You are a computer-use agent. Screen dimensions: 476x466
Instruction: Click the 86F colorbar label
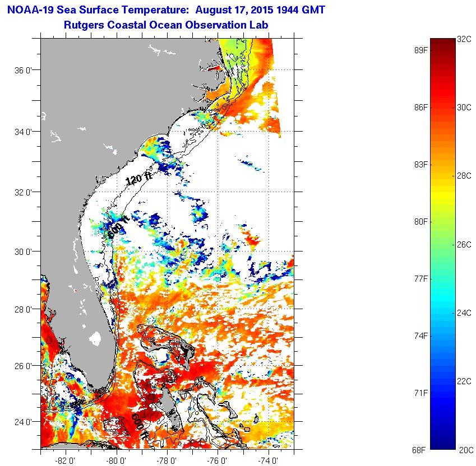421,108
